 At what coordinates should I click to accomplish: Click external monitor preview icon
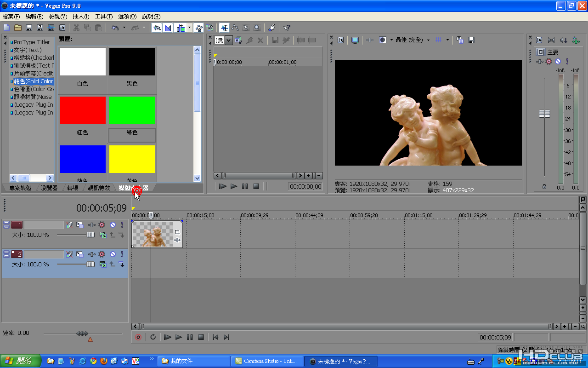(355, 40)
